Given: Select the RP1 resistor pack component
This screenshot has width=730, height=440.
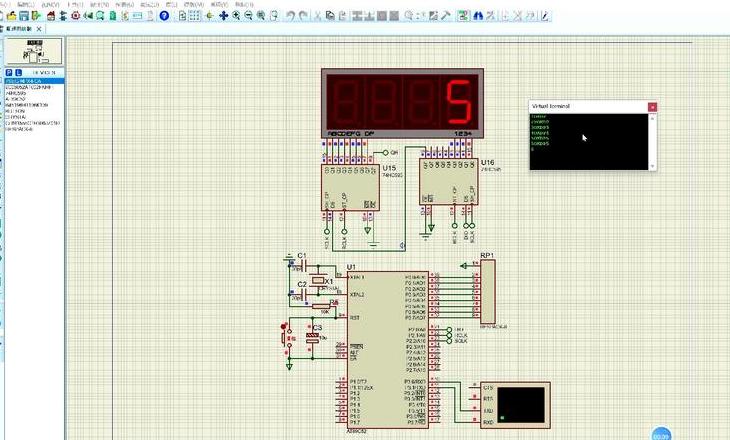Looking at the screenshot, I should [x=487, y=291].
